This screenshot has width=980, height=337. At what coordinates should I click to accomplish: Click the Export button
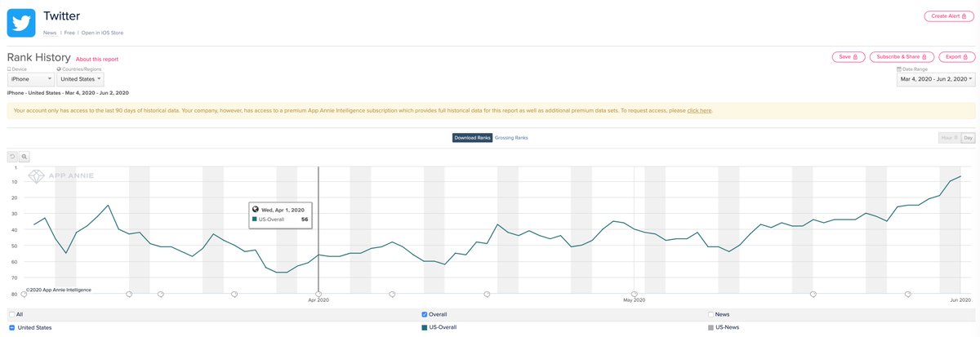click(x=956, y=57)
